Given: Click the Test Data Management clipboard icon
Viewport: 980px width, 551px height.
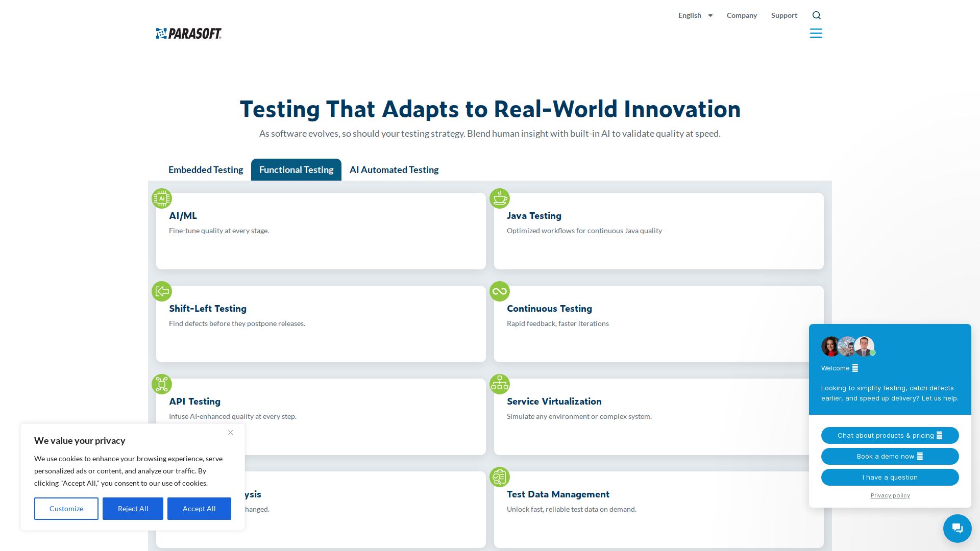Looking at the screenshot, I should 500,477.
